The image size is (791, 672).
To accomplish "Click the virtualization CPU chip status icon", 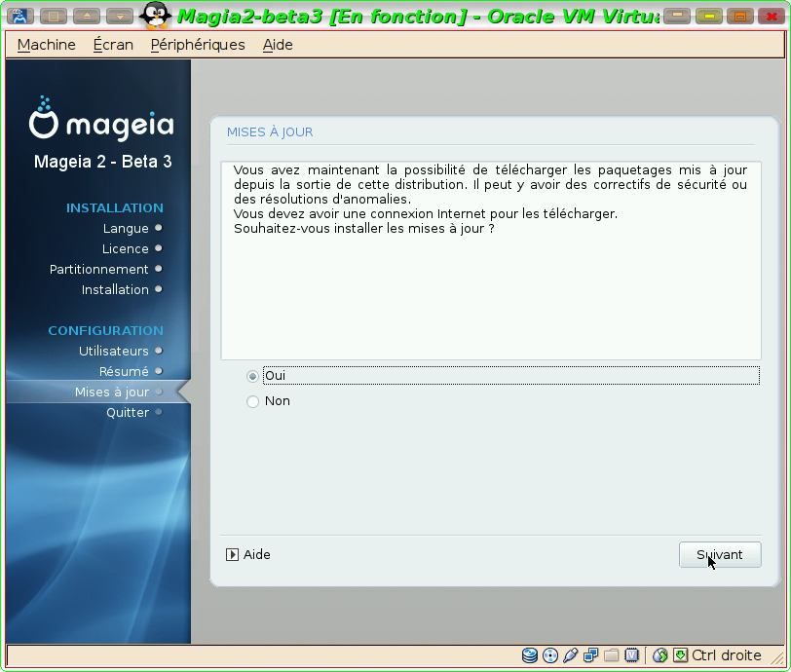I will pos(631,655).
